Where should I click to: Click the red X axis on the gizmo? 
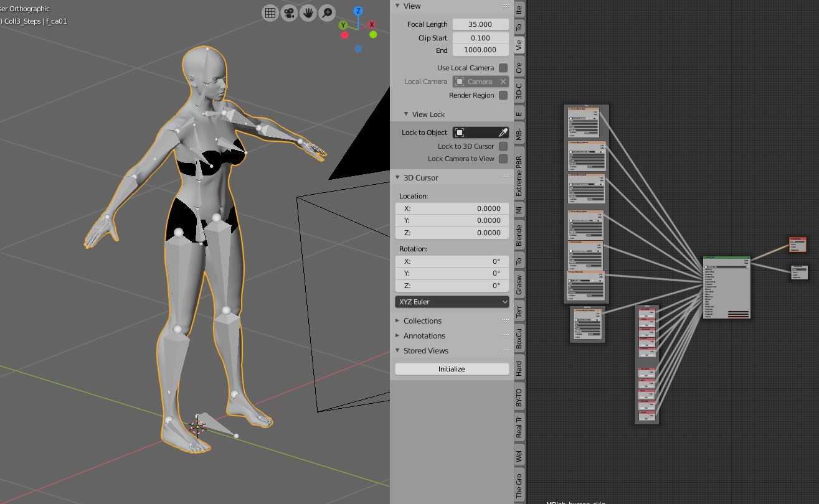(372, 24)
